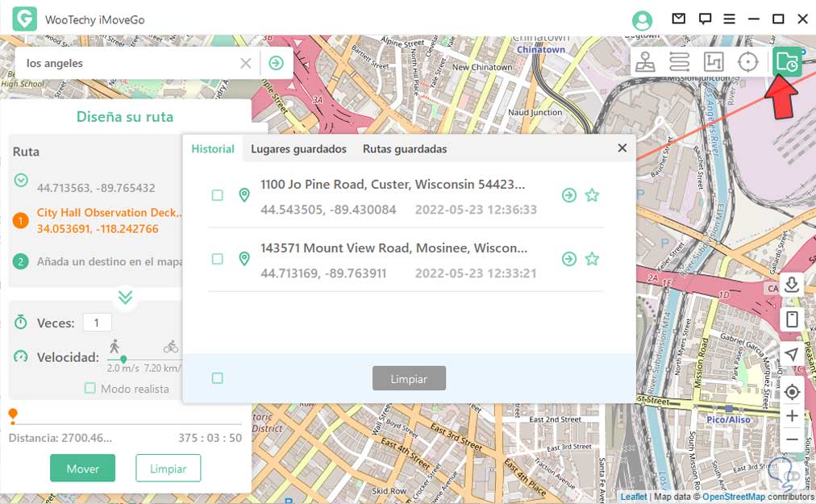Zoom out the map with minus
Screen dimensions: 816x504
[792, 439]
